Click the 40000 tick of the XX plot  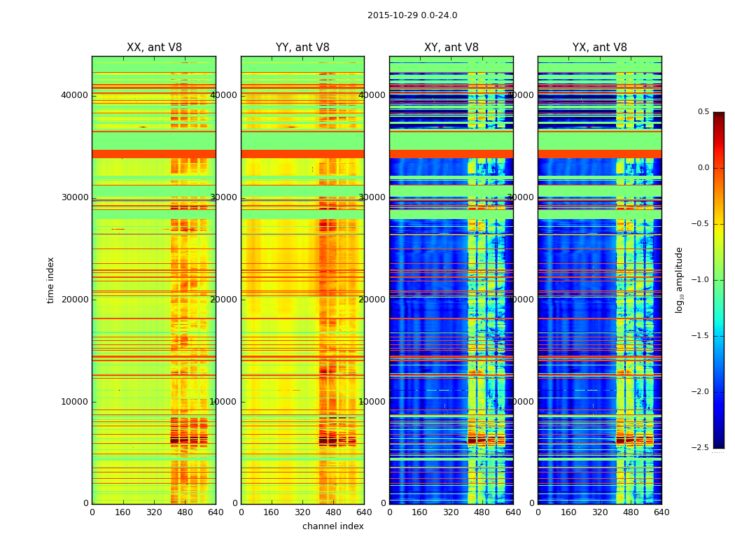coord(74,95)
